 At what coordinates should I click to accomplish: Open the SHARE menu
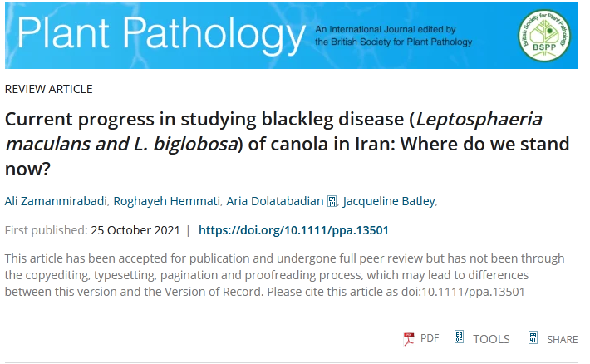click(562, 340)
